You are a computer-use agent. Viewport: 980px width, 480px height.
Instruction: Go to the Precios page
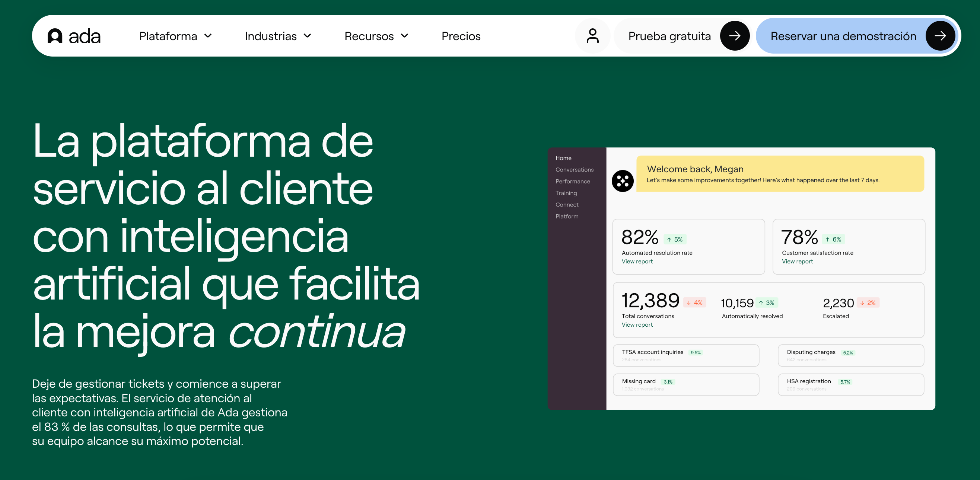click(x=461, y=36)
